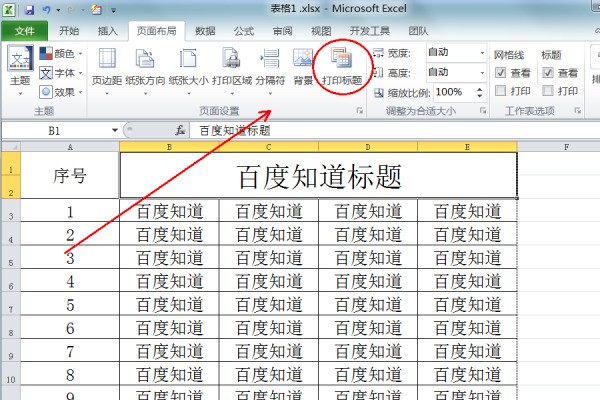Toggle Headings Print (打印) checkbox

coord(548,91)
